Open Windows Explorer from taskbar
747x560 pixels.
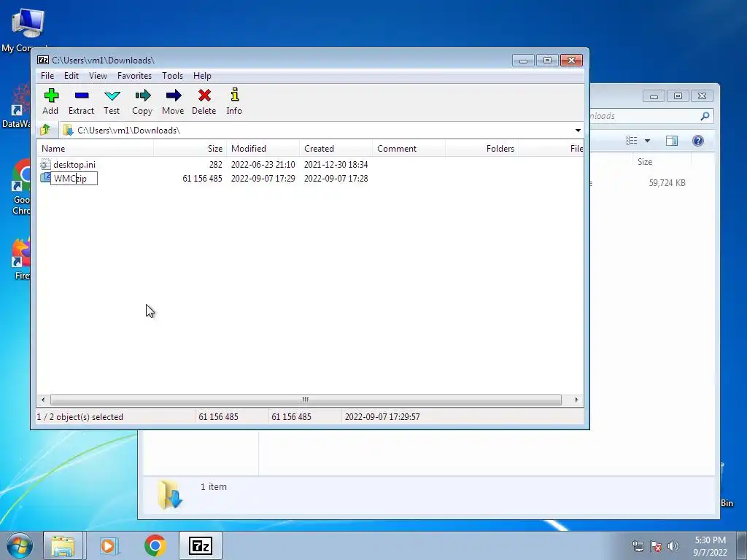(x=63, y=545)
